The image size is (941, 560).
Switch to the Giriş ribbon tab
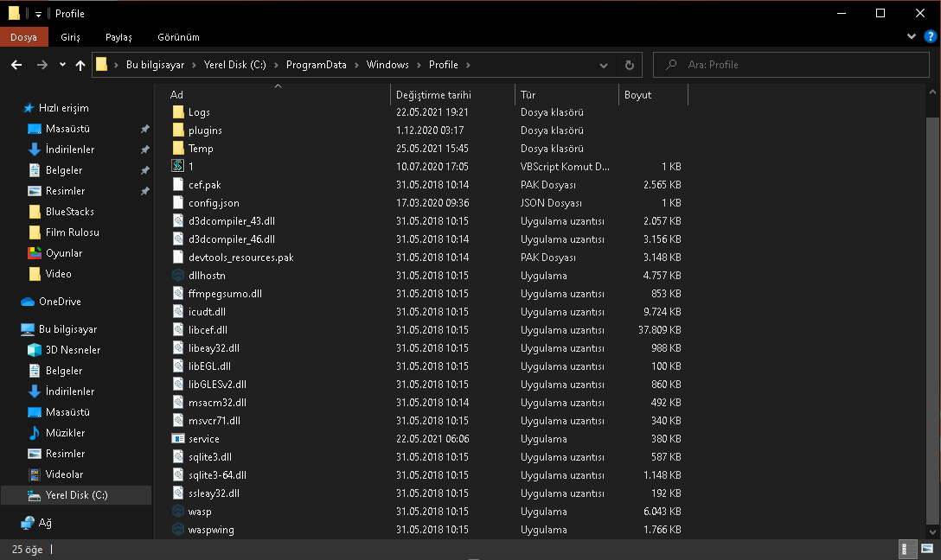tap(70, 37)
